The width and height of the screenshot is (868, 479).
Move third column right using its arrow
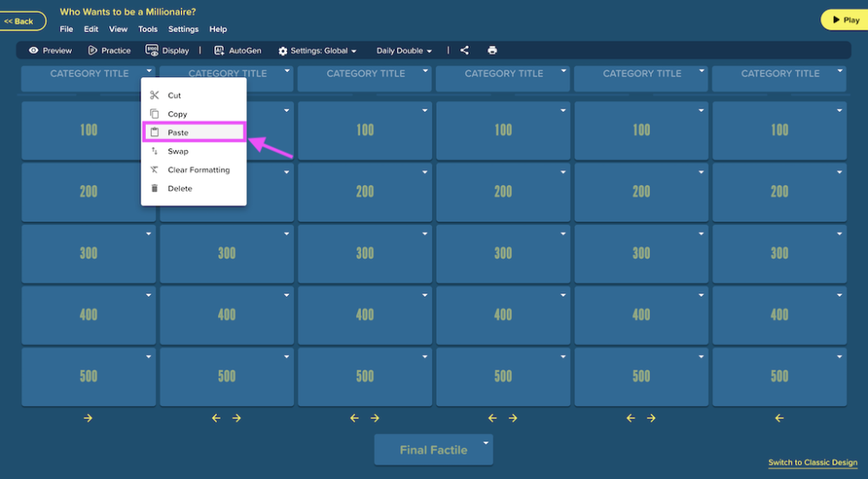click(x=375, y=418)
